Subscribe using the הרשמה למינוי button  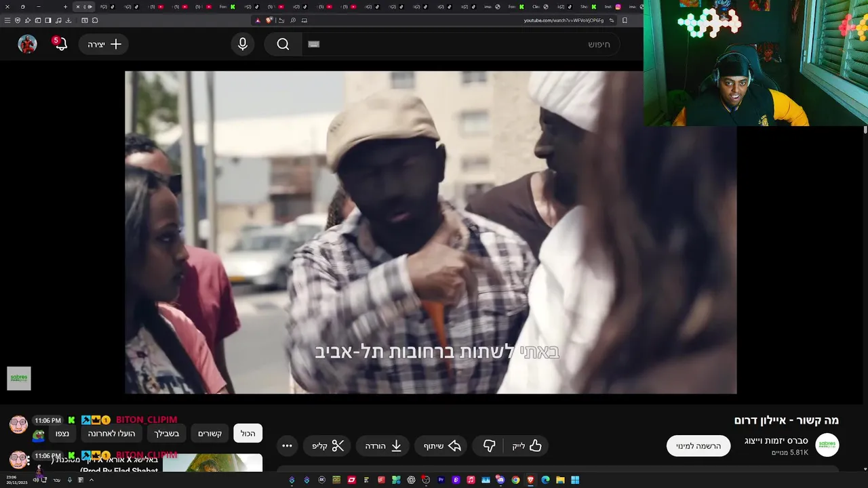698,445
